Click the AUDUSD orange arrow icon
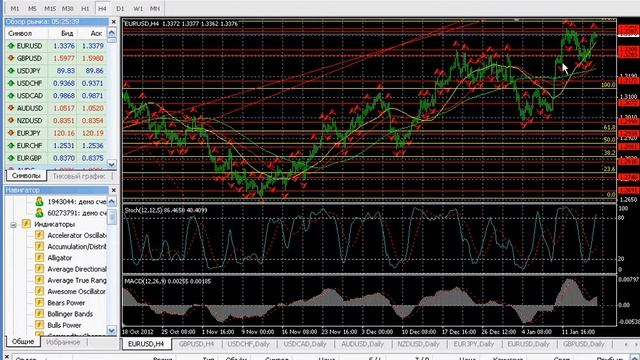The height and width of the screenshot is (360, 640). pos(11,108)
